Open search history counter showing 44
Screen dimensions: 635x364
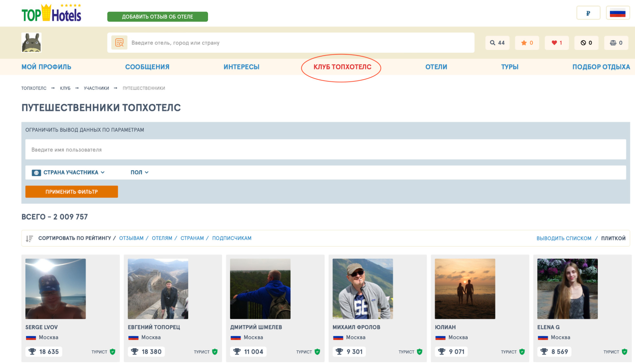[x=497, y=43]
